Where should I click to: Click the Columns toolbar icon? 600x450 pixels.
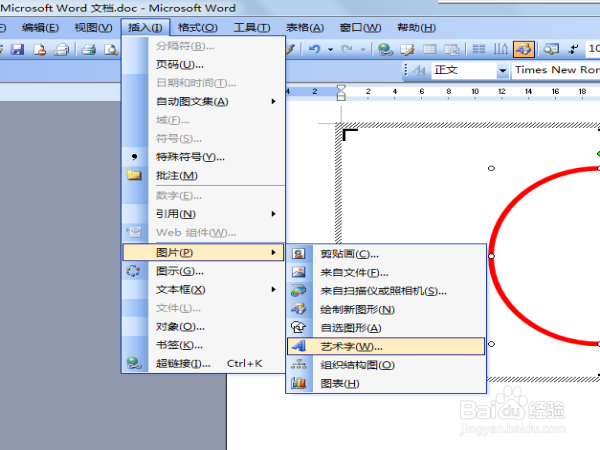click(479, 49)
